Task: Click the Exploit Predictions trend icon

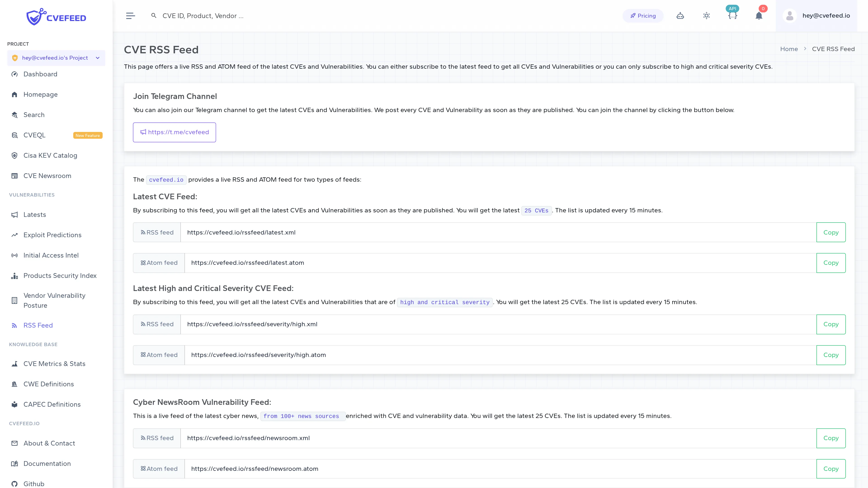Action: [x=14, y=235]
